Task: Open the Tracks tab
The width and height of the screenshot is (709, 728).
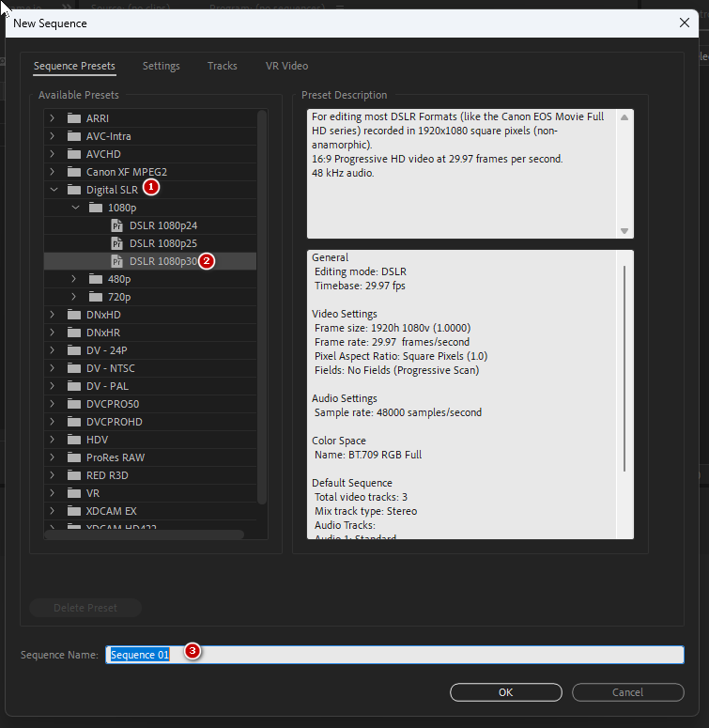Action: tap(223, 66)
